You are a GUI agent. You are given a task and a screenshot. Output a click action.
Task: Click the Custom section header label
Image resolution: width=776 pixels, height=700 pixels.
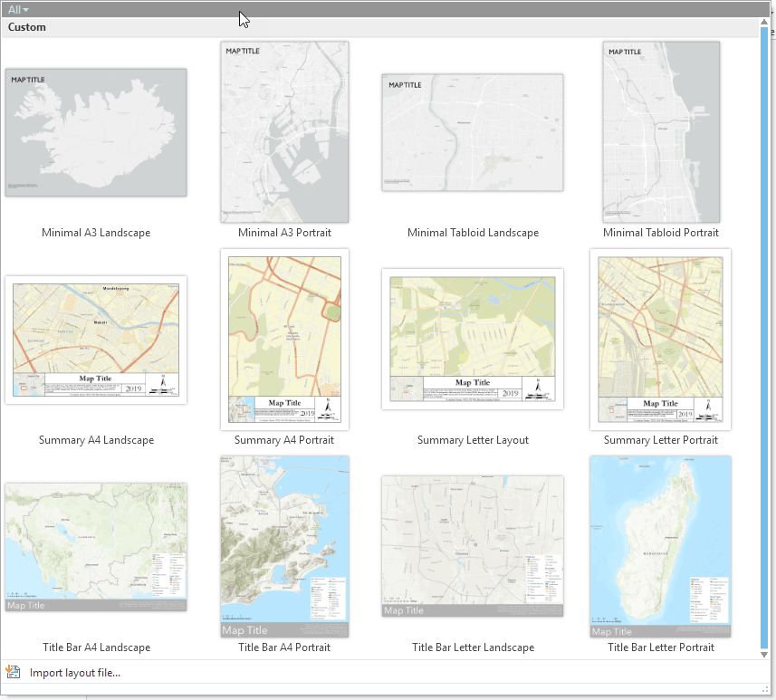27,27
